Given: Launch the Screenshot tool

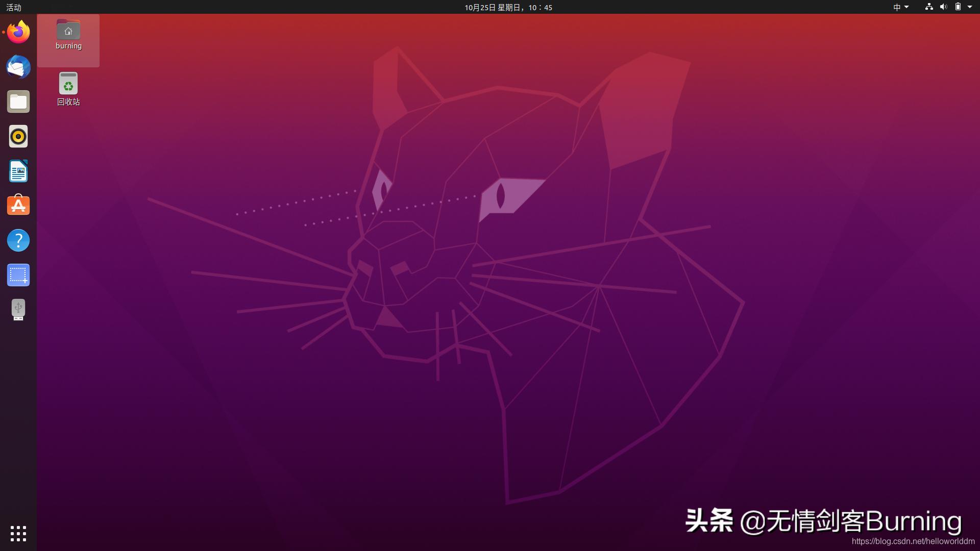Looking at the screenshot, I should tap(18, 275).
